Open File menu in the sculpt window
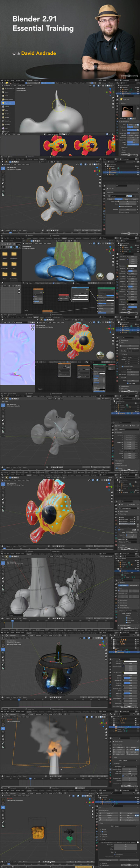This screenshot has height=868, width=140. 5,80
